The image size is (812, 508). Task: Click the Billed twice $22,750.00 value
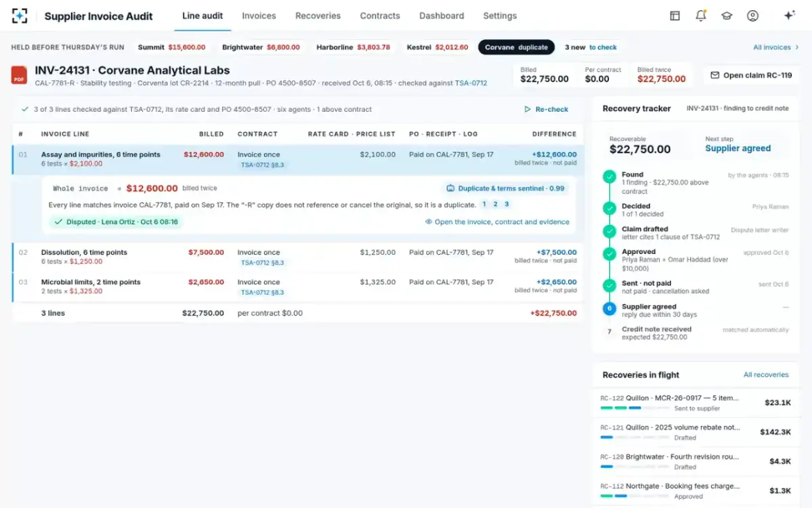click(x=661, y=79)
